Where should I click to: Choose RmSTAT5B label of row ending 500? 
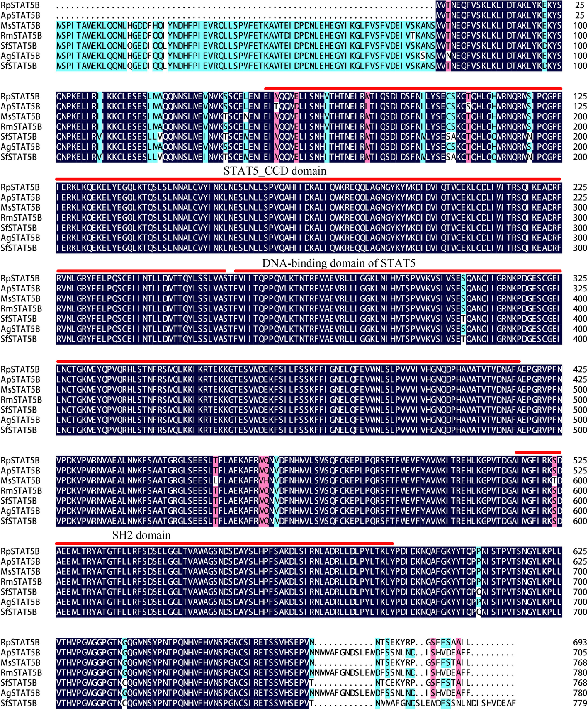pos(21,400)
